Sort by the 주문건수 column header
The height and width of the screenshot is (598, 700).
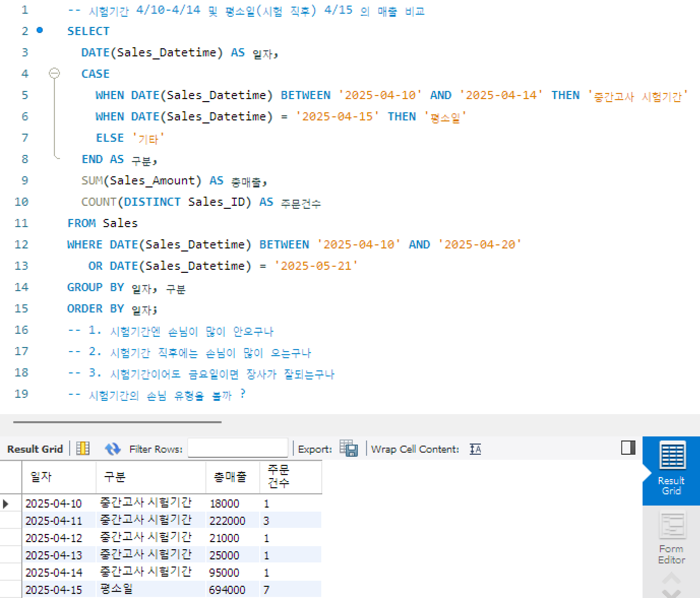coord(291,477)
